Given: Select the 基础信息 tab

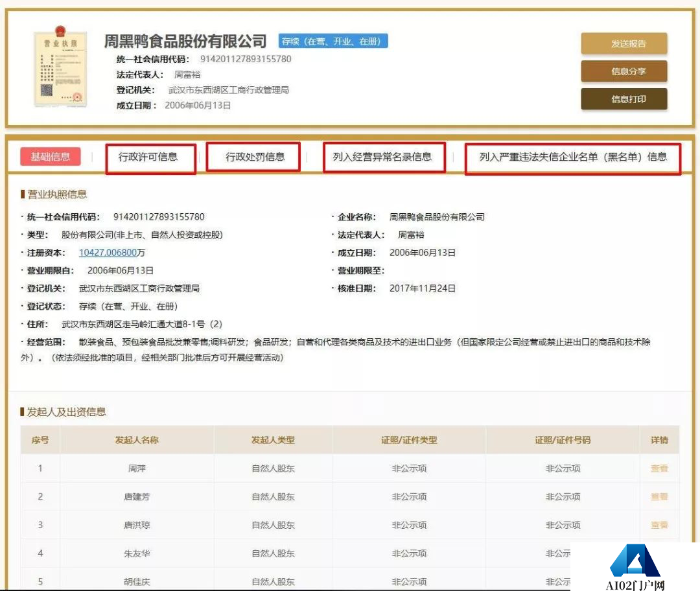Looking at the screenshot, I should click(51, 157).
